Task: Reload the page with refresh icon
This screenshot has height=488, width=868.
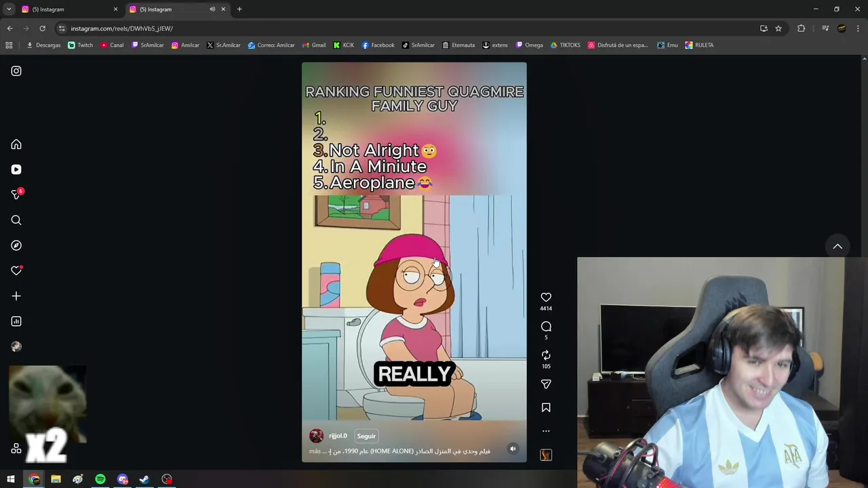Action: 42,28
